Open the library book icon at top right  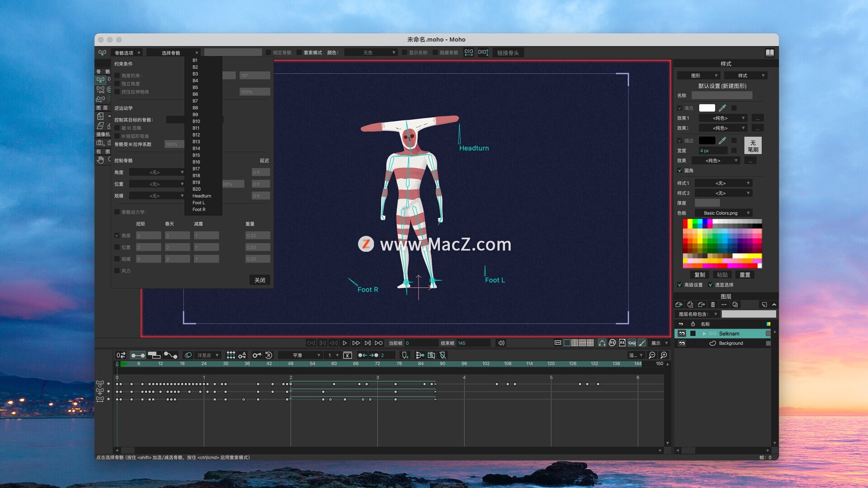click(770, 53)
